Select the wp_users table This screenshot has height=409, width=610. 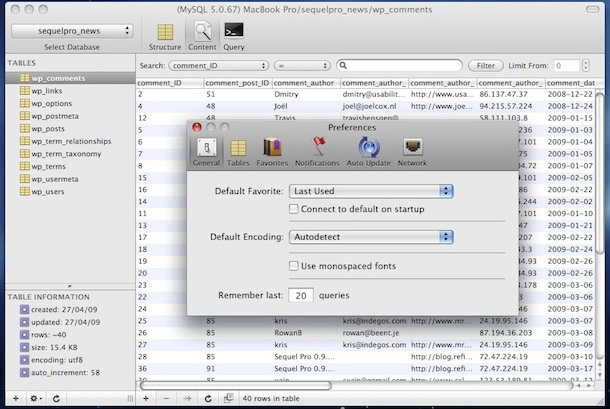tap(70, 191)
